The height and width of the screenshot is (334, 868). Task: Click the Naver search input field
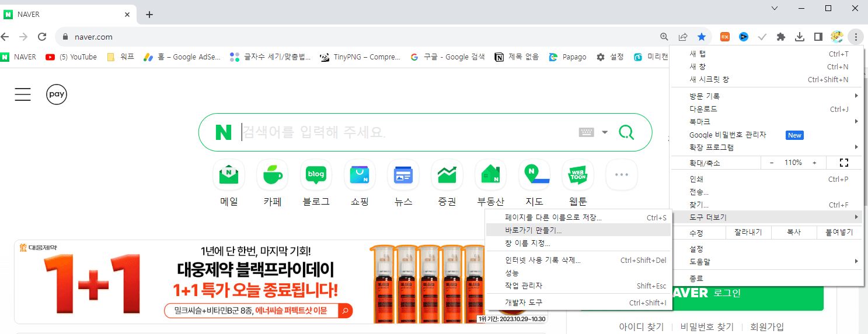(406, 132)
